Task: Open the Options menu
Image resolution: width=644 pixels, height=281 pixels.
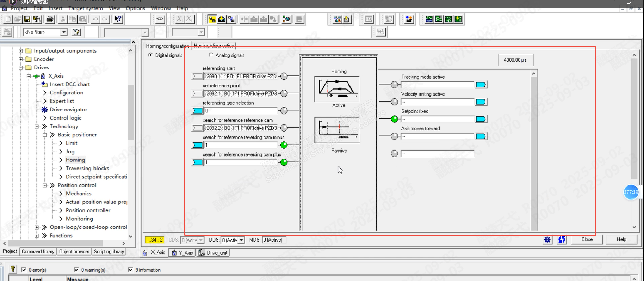Action: (135, 8)
